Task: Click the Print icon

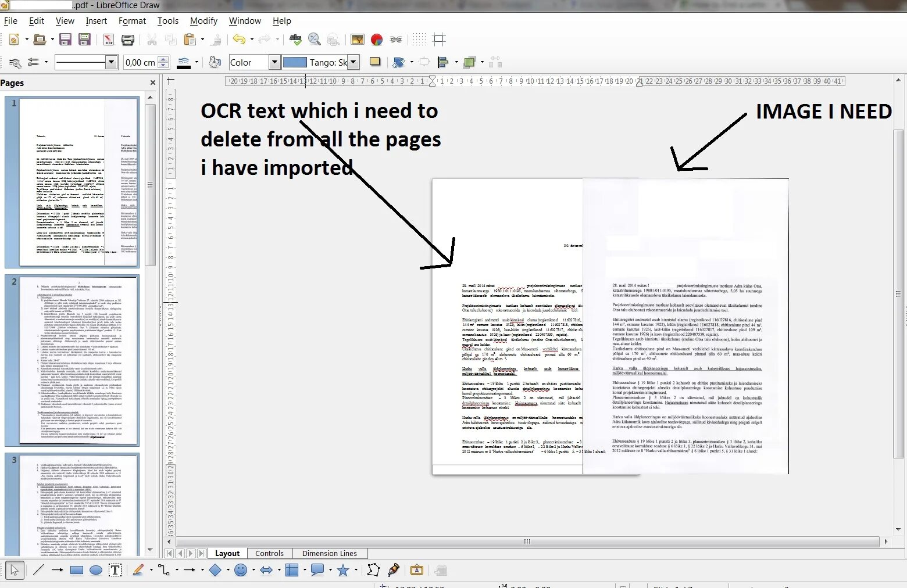Action: [x=128, y=40]
